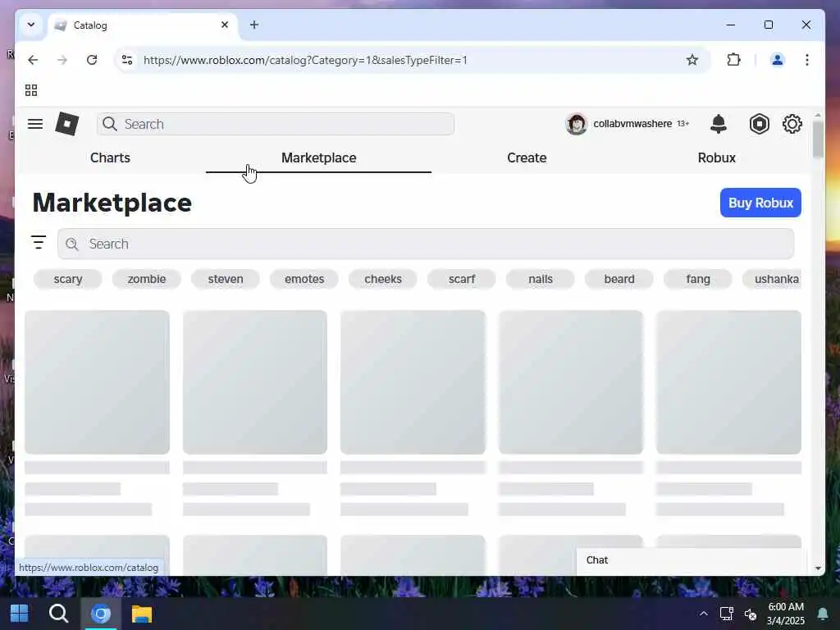
Task: Open the Chrome profile icon
Action: [x=778, y=60]
